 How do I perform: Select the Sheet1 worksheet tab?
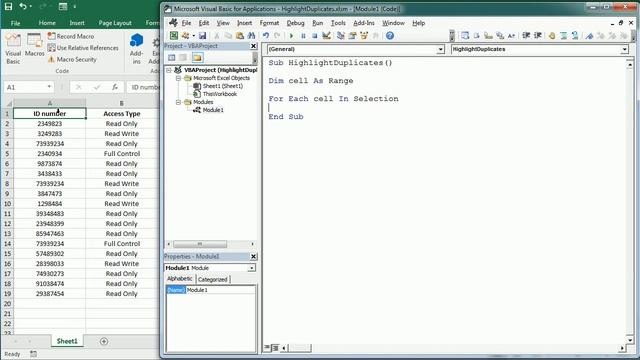tap(67, 341)
